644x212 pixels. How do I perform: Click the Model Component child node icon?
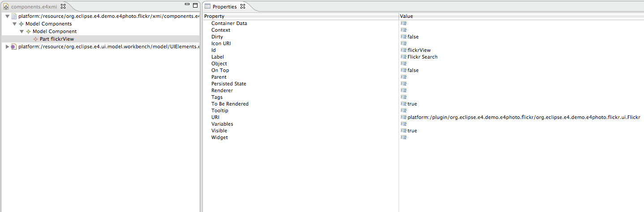tap(28, 31)
